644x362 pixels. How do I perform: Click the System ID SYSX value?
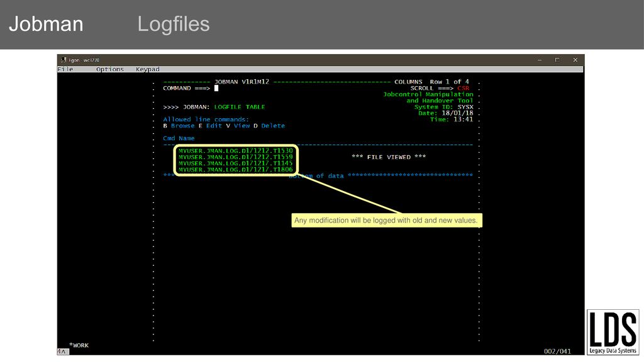[465, 107]
